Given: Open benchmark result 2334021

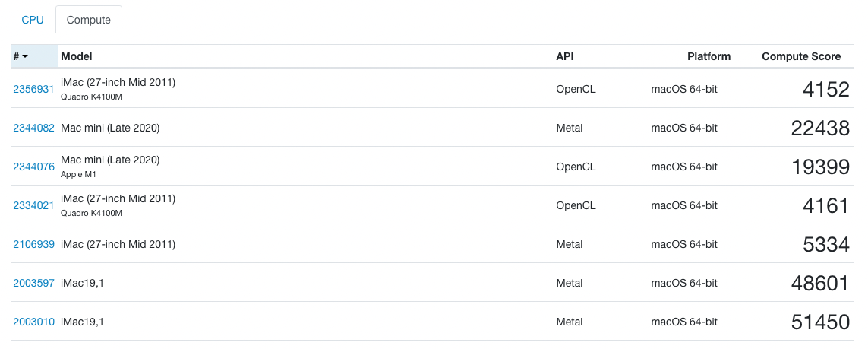Looking at the screenshot, I should pyautogui.click(x=33, y=205).
